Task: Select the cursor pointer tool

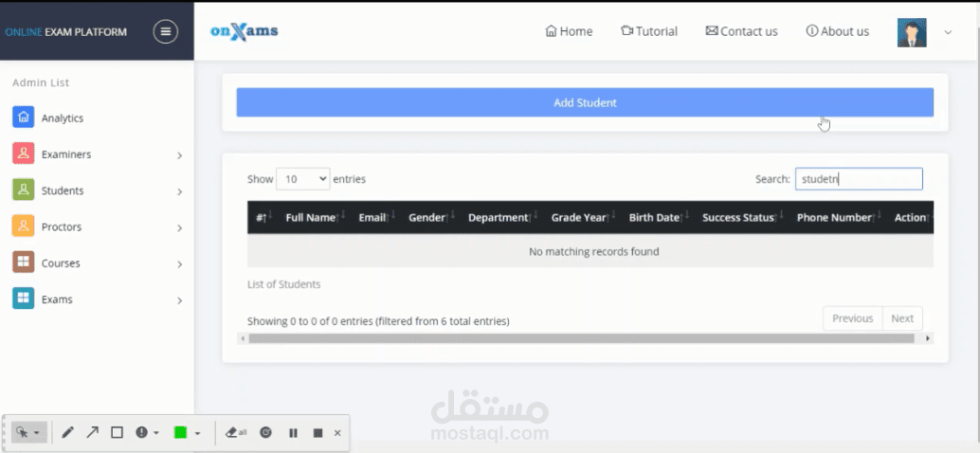Action: [22, 432]
